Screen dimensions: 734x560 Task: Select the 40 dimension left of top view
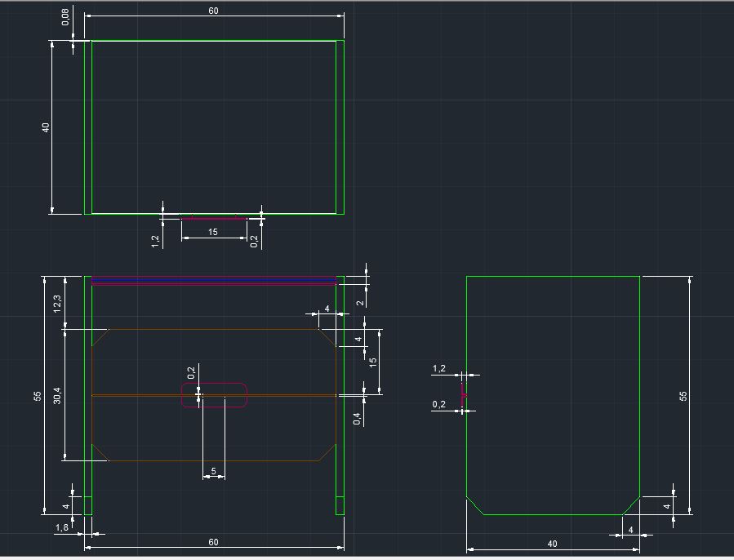[46, 127]
